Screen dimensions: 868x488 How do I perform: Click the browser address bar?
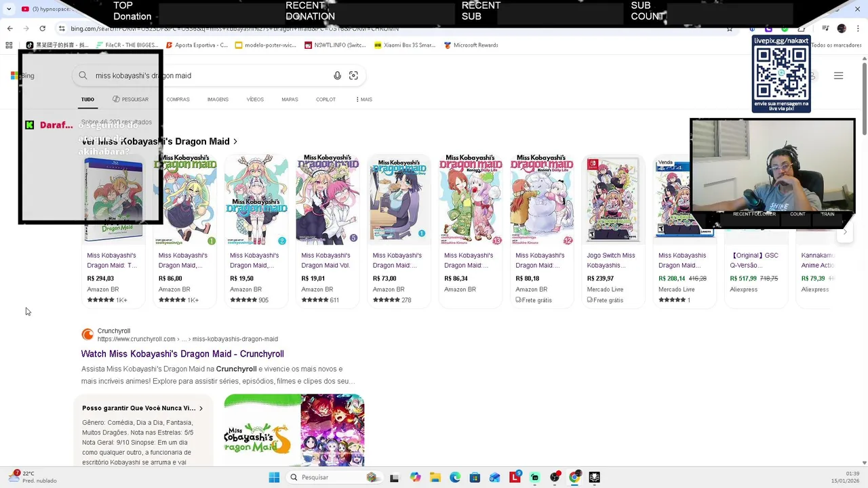pos(393,28)
